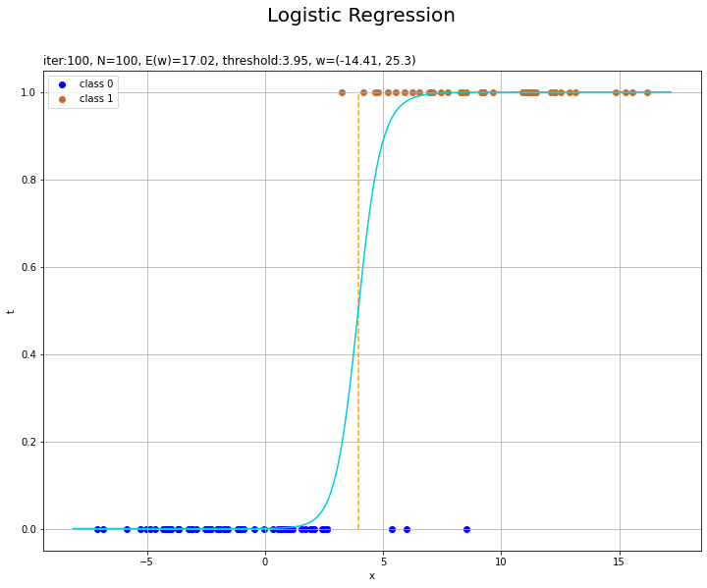
Task: Click the rightmost blue class 0 outlier point
Action: coord(466,529)
